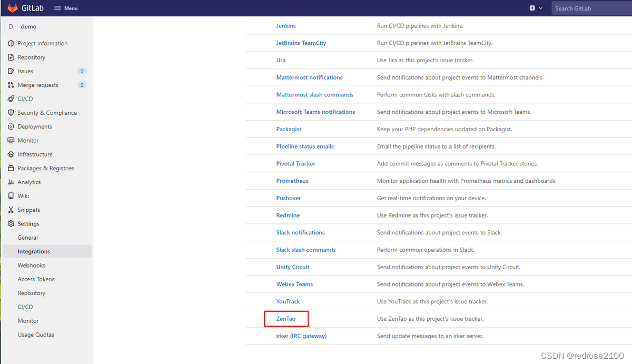Open the Pivotal Tracker integration

295,163
